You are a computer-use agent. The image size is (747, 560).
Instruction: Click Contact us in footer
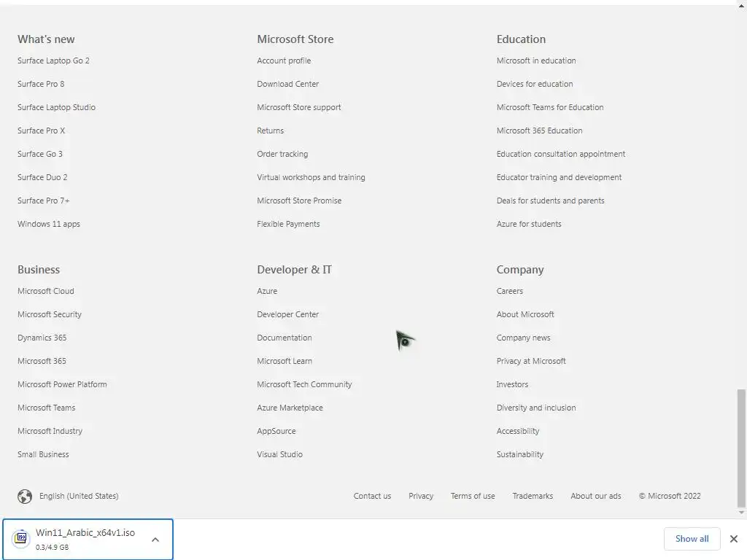click(372, 496)
